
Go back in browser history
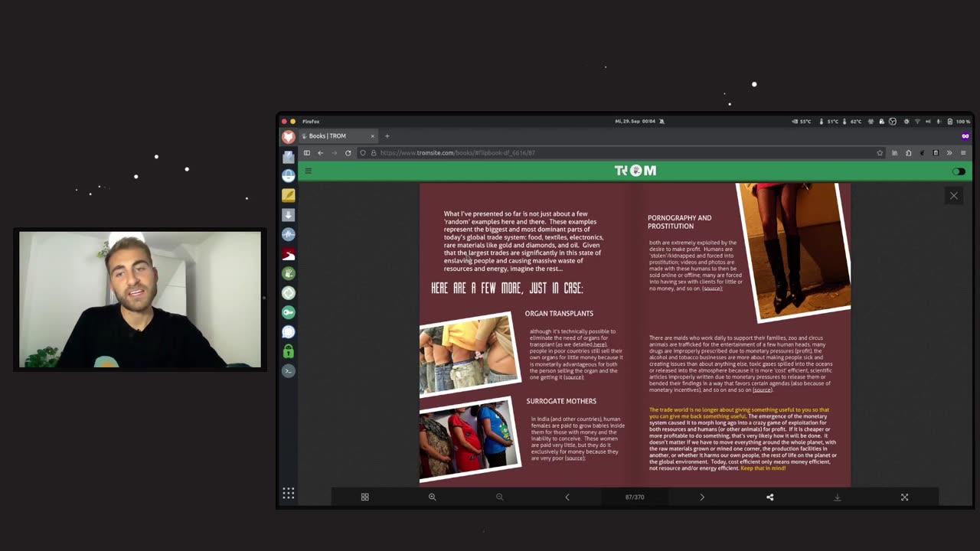click(x=321, y=153)
